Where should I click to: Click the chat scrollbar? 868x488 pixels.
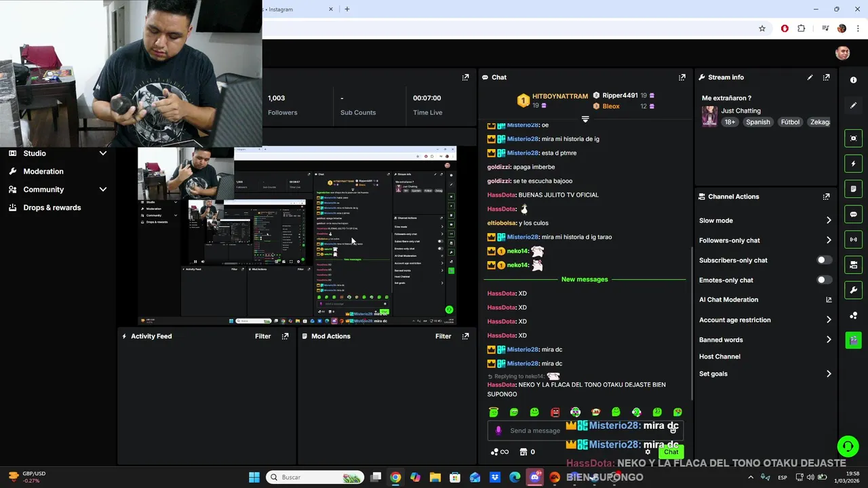click(690, 322)
